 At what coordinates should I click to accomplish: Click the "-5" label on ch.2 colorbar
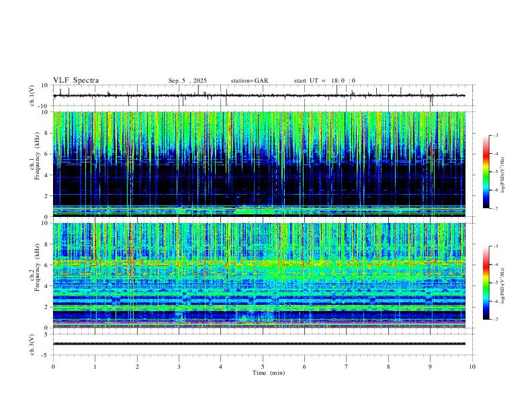coord(495,283)
